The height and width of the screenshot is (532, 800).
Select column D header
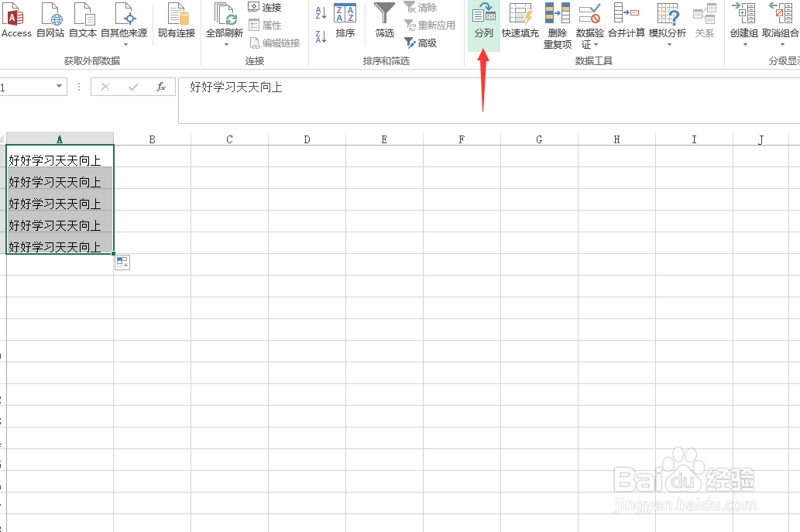click(307, 139)
